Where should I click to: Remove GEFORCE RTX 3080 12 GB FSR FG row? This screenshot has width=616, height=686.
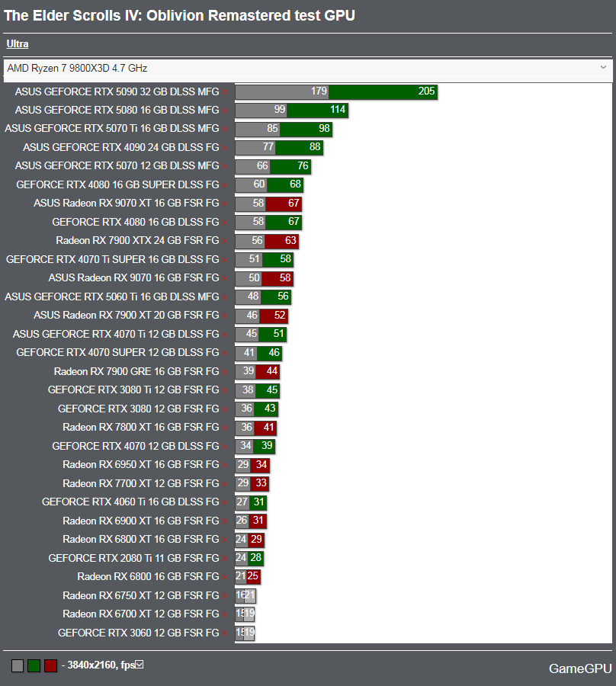[x=225, y=410]
